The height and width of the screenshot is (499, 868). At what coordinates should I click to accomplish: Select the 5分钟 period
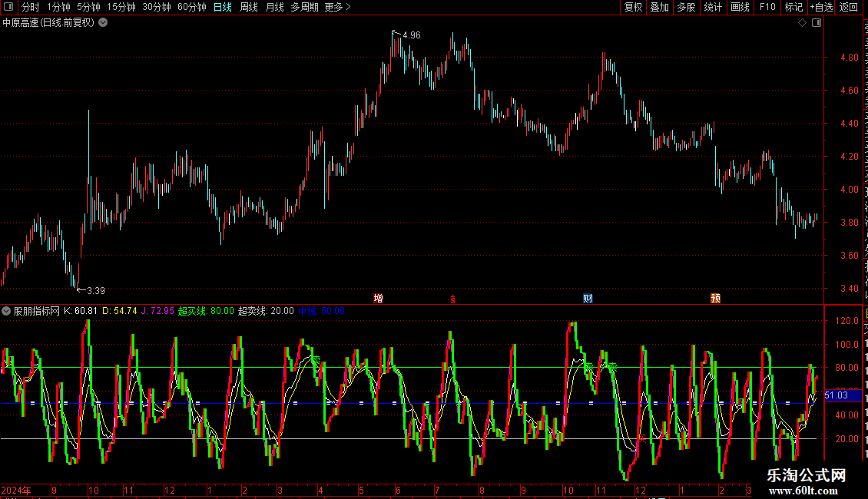pos(88,7)
